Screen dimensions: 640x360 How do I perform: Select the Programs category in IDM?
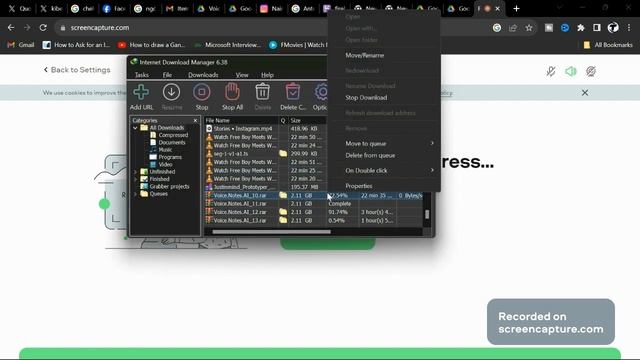pyautogui.click(x=170, y=157)
